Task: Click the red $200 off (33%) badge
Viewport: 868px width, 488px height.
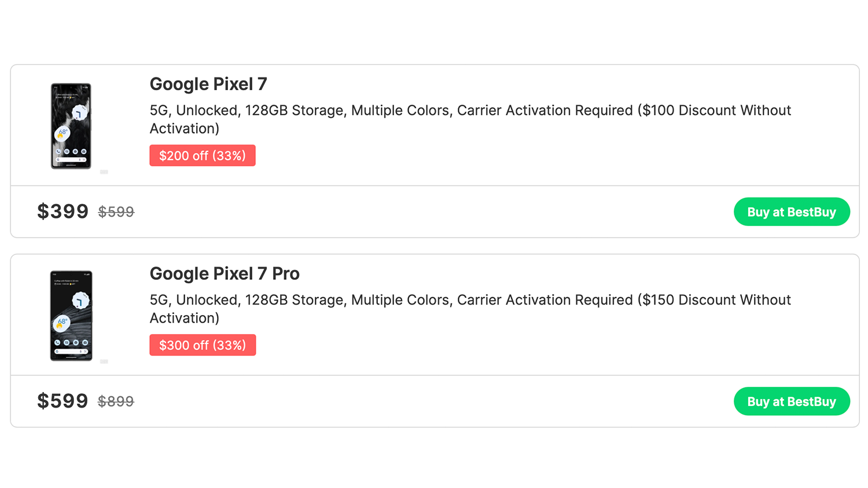Action: click(203, 156)
